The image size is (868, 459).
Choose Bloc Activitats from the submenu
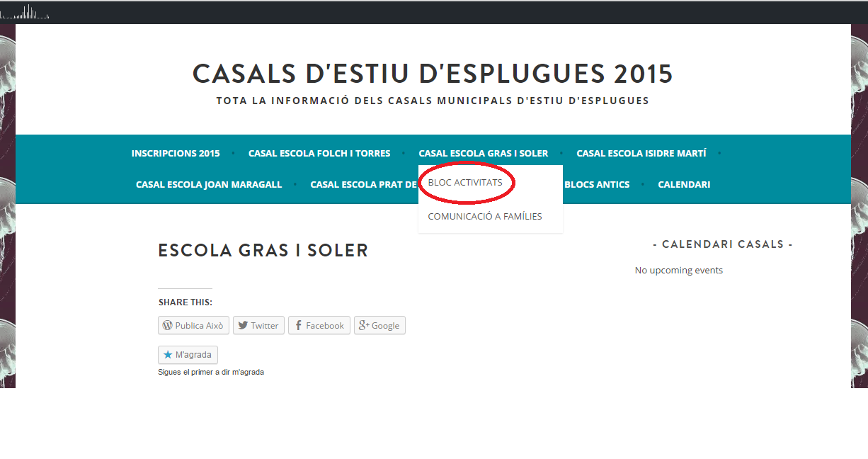[465, 183]
